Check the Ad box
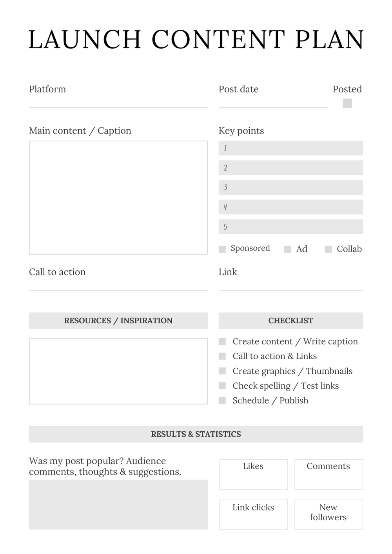The height and width of the screenshot is (554, 392). tap(288, 249)
